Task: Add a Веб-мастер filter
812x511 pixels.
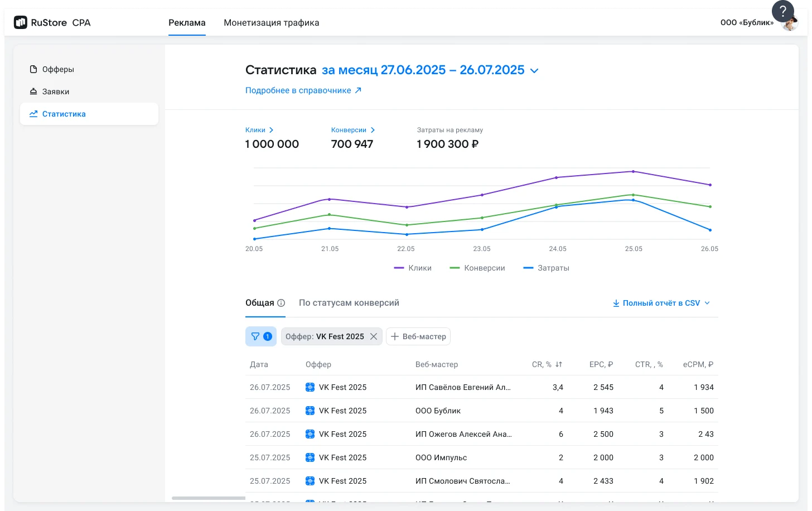Action: (x=418, y=336)
